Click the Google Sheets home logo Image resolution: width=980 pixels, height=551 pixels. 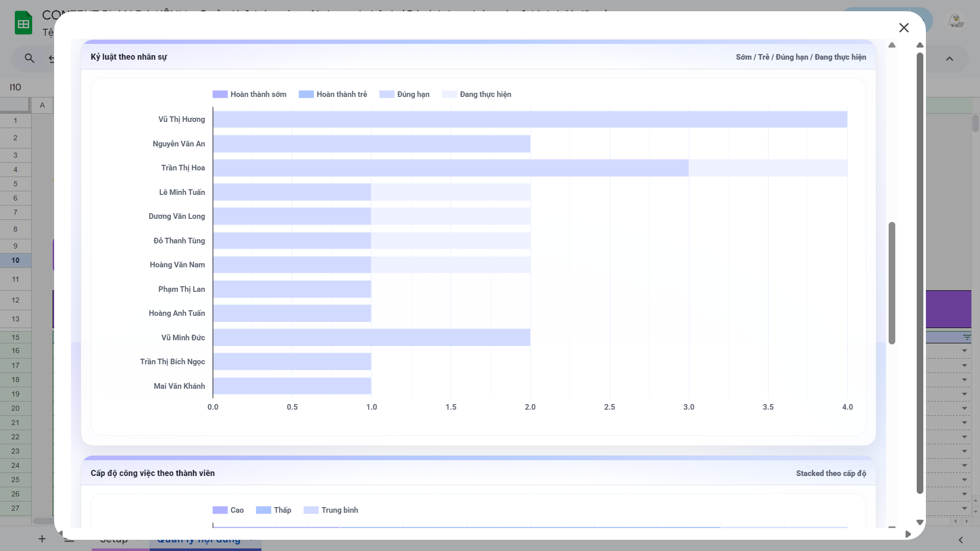click(x=23, y=23)
